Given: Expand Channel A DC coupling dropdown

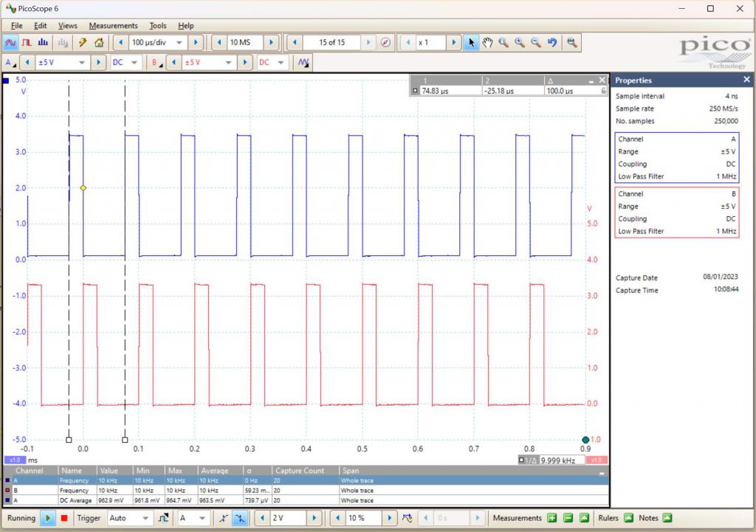Looking at the screenshot, I should coord(134,63).
